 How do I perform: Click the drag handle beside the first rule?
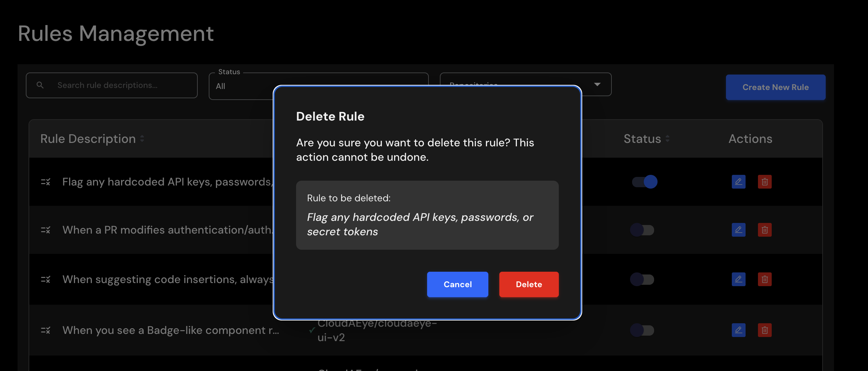[x=46, y=182]
